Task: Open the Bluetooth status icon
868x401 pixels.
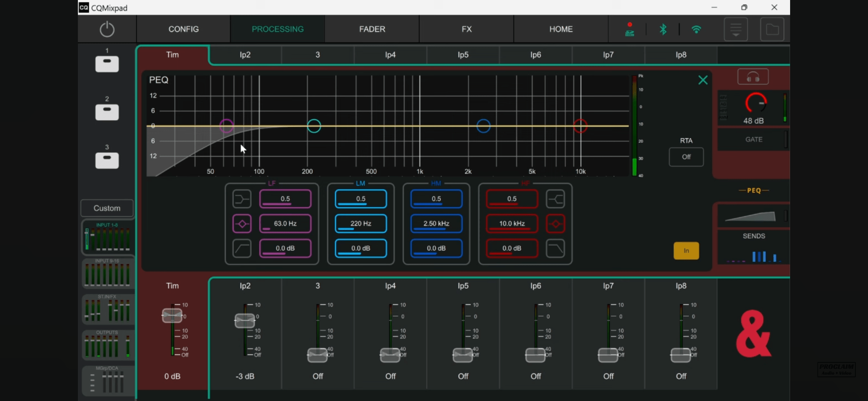Action: click(663, 29)
